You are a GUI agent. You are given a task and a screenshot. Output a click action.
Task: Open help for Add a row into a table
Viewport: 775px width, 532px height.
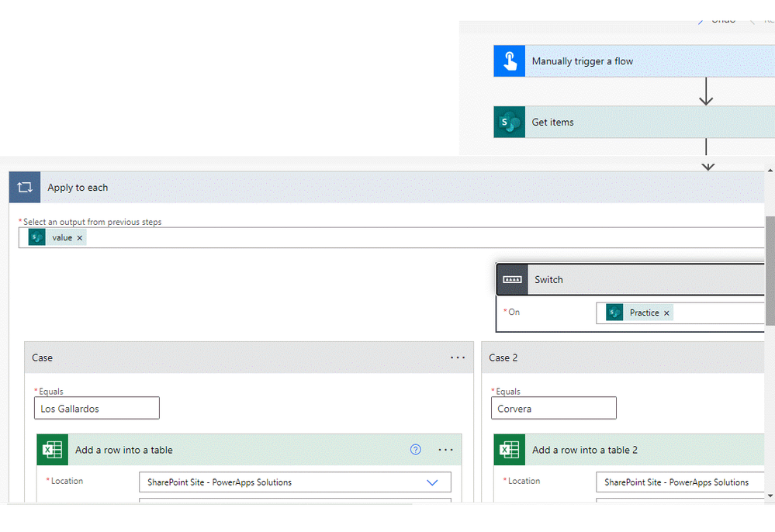point(416,450)
